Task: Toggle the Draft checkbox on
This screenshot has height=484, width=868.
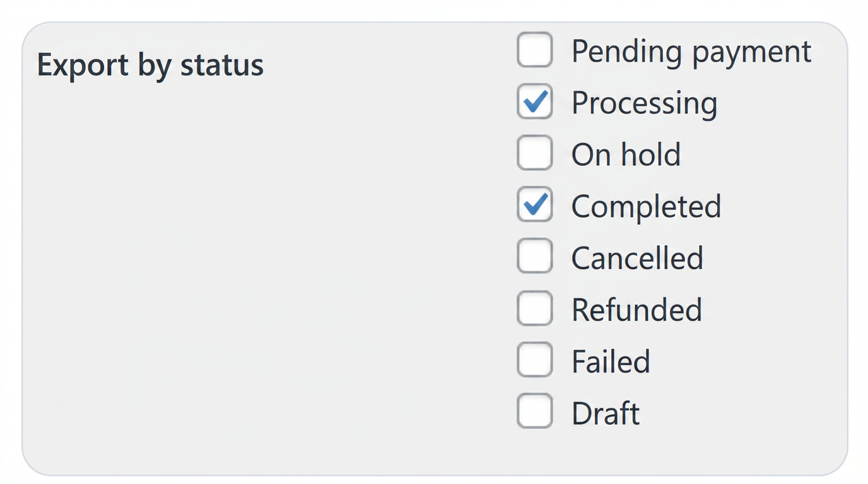Action: (x=535, y=412)
